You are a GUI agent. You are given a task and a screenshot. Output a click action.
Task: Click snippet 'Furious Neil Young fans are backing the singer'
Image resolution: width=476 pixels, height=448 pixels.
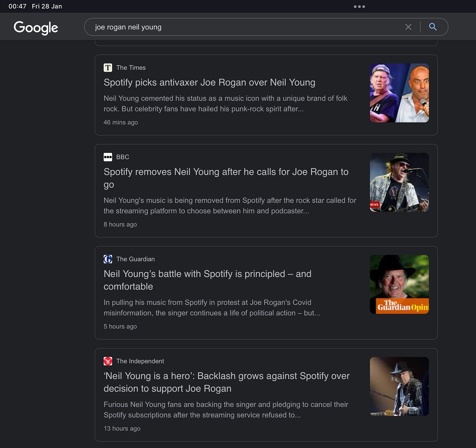pyautogui.click(x=226, y=409)
